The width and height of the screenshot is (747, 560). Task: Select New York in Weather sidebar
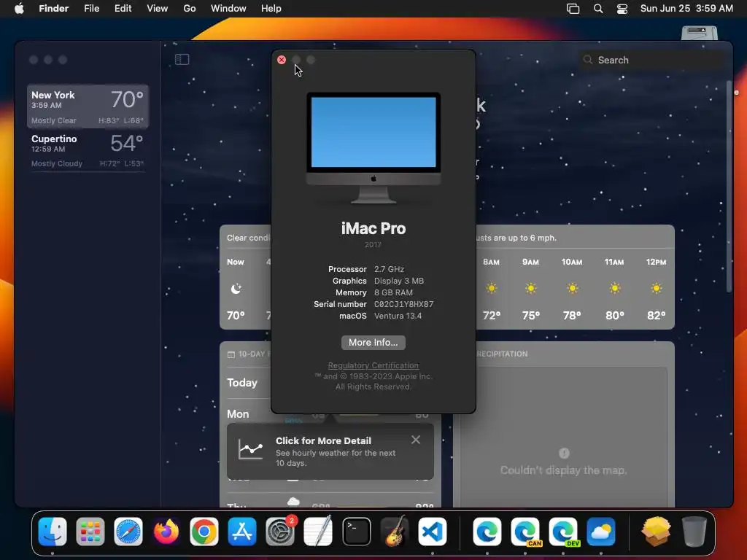(x=88, y=106)
